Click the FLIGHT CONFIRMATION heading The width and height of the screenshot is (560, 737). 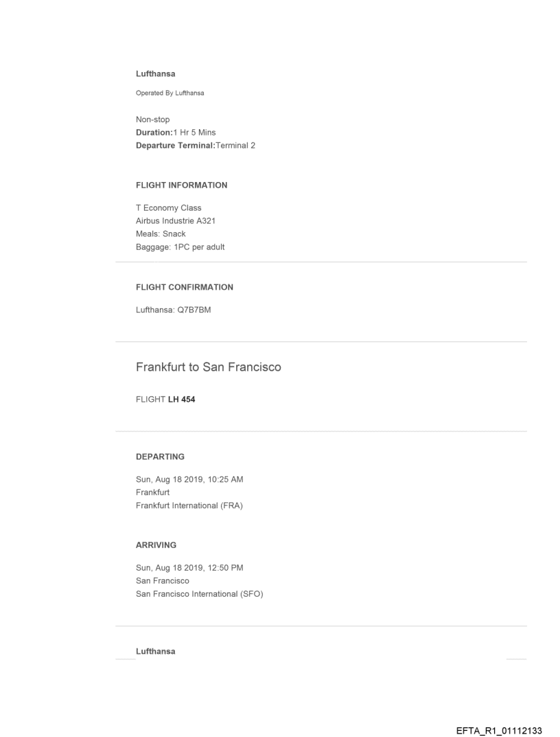tap(184, 287)
